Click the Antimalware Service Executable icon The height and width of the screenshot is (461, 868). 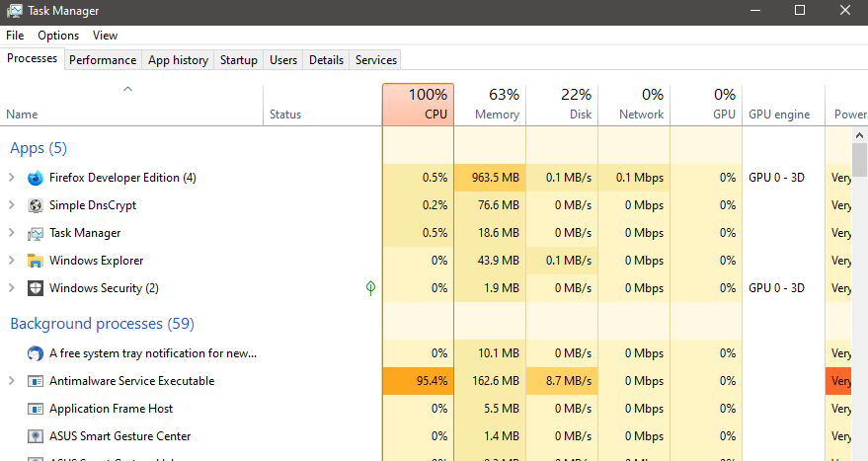36,381
